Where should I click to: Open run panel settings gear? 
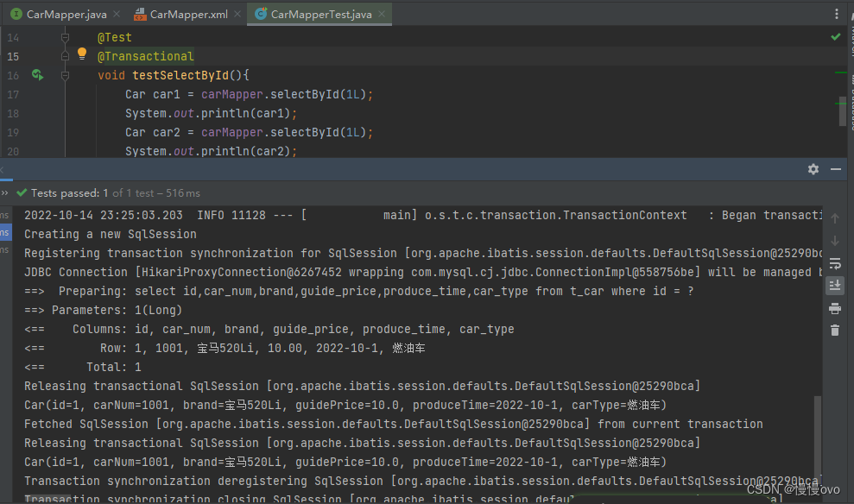(x=813, y=169)
